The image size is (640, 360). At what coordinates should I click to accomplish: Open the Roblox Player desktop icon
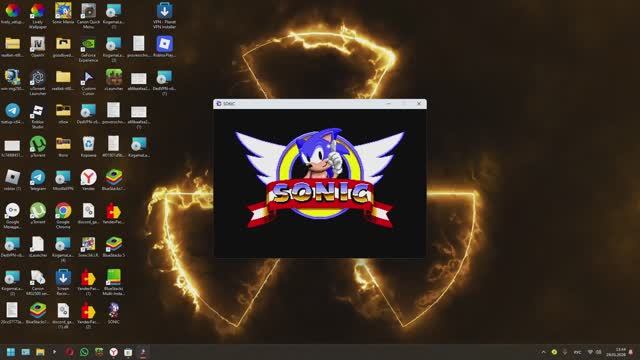(164, 44)
